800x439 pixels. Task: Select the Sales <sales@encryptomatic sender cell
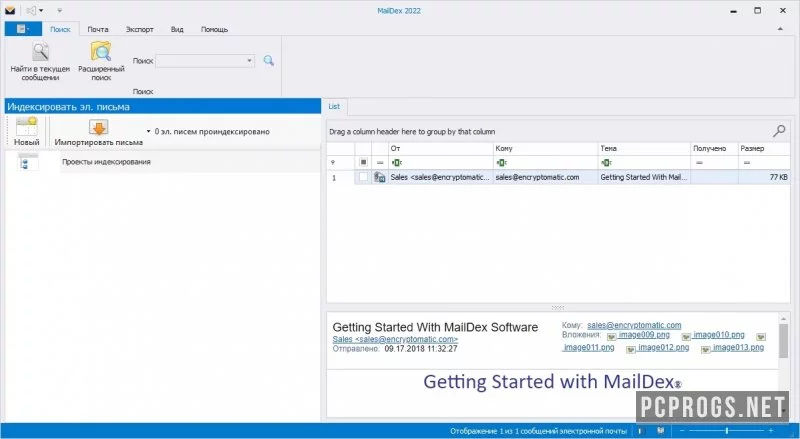[x=440, y=177]
